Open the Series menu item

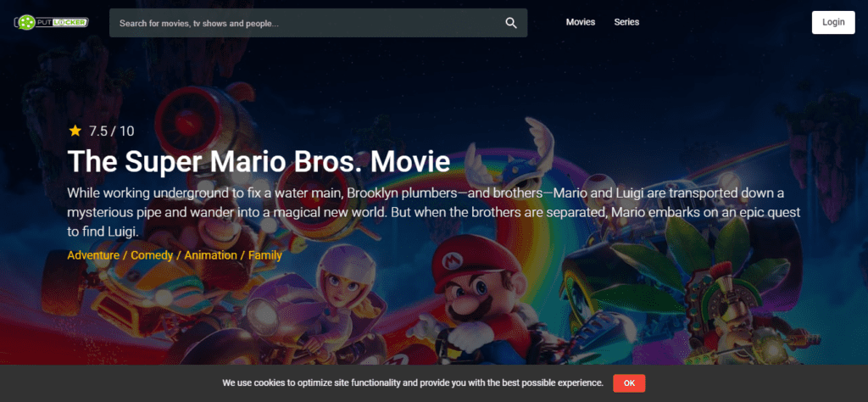(x=626, y=22)
